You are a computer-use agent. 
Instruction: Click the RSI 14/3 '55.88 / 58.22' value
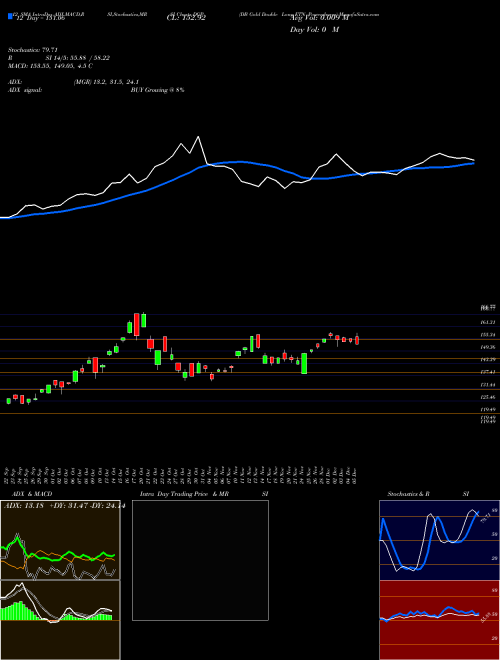pos(90,58)
